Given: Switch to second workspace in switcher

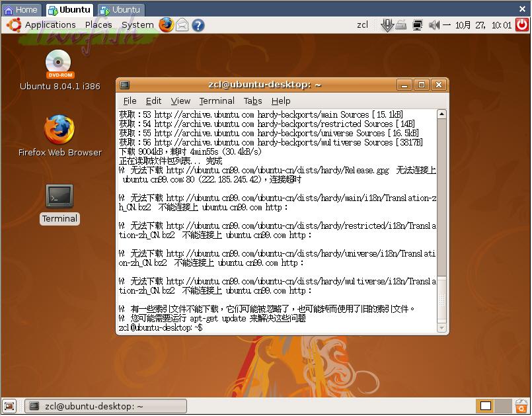Looking at the screenshot, I should pos(503,406).
